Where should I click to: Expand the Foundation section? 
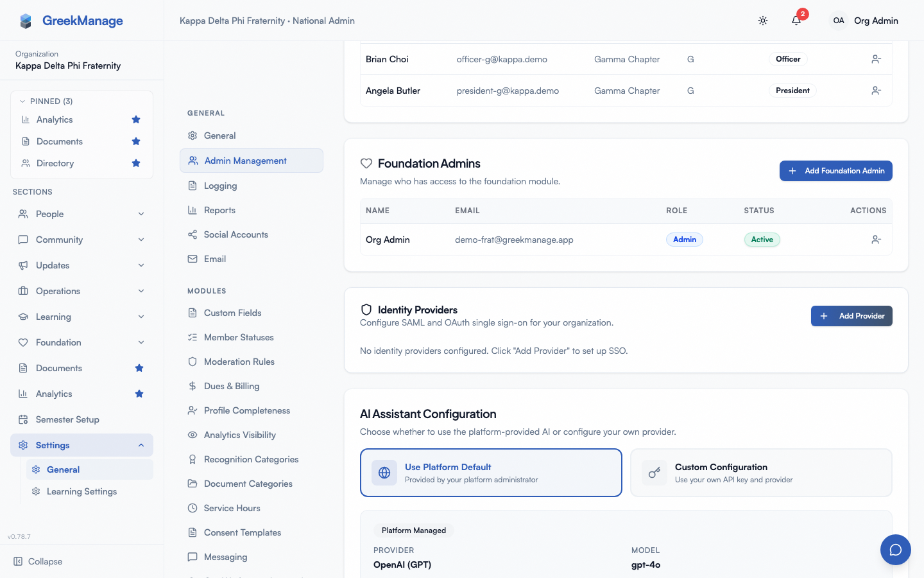coord(81,342)
